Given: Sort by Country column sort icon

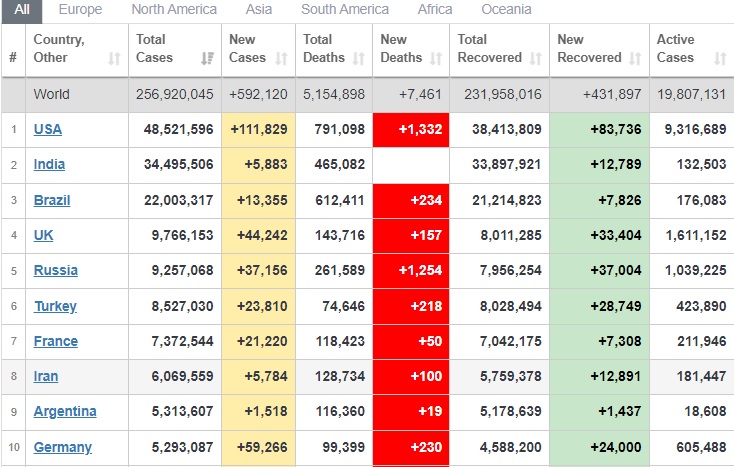Looking at the screenshot, I should [113, 59].
